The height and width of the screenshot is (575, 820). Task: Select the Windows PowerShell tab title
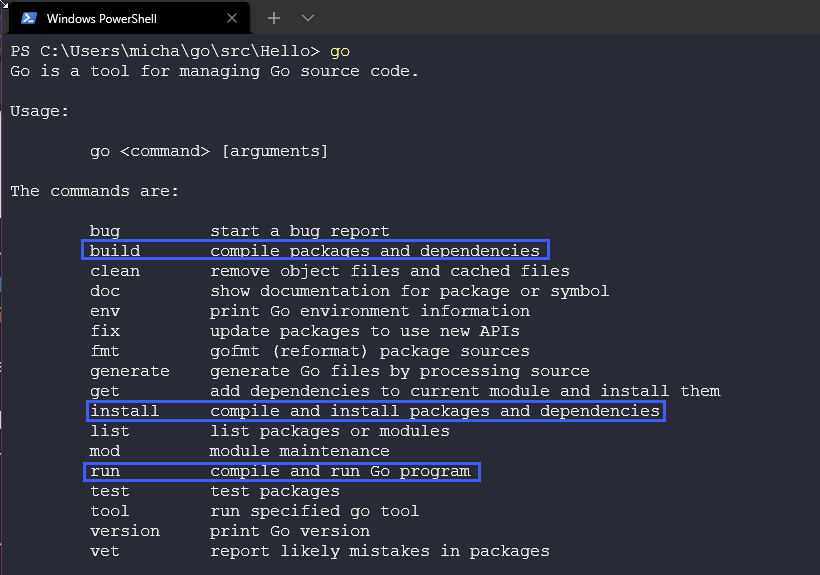click(x=101, y=18)
